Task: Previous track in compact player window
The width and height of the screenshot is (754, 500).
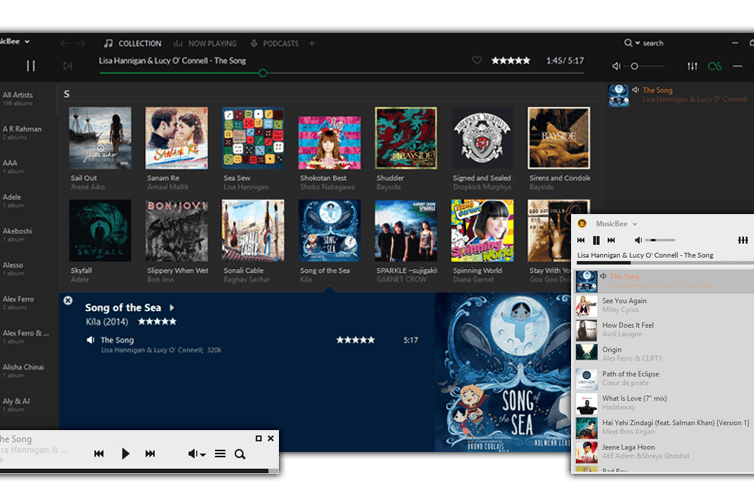Action: tap(581, 240)
